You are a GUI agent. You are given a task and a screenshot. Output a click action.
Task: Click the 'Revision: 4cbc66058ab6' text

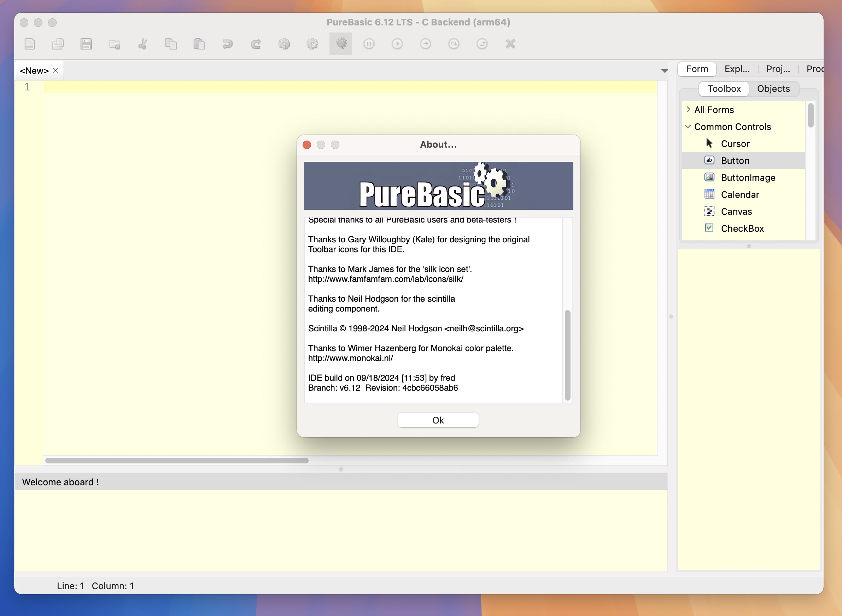pos(411,388)
